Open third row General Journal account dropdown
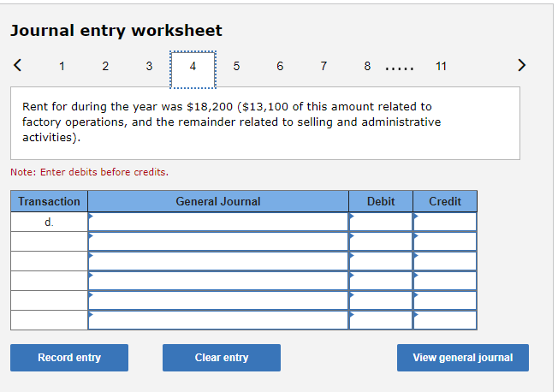Viewport: 558px width, 392px height. [217, 261]
